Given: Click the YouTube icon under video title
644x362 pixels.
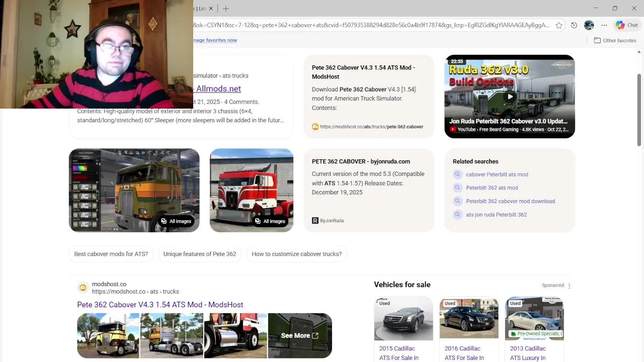Looking at the screenshot, I should (453, 129).
